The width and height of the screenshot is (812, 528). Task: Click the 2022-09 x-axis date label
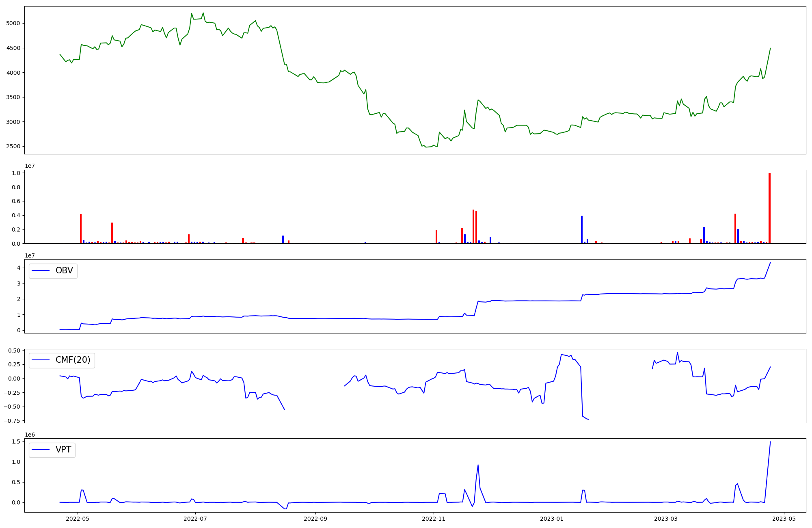point(315,519)
